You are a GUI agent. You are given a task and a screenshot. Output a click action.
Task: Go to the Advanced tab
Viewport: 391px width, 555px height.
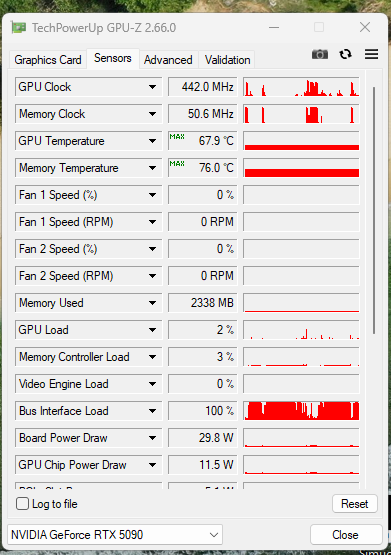[x=168, y=59]
